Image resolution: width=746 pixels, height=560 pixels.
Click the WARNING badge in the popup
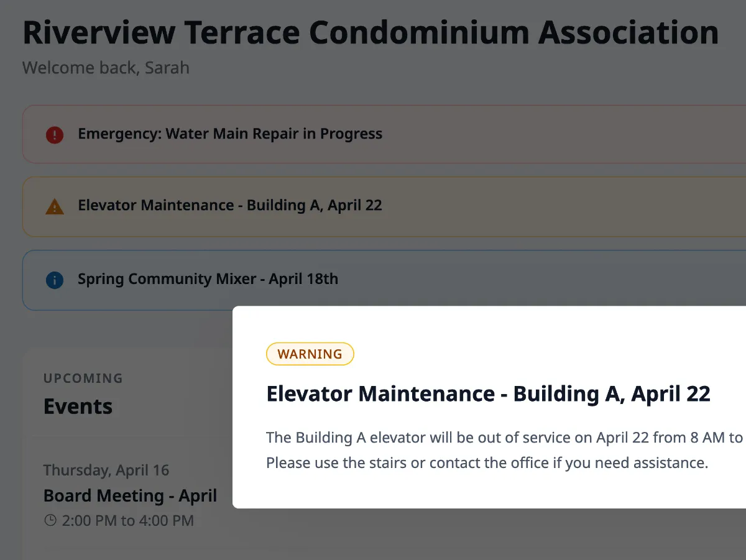click(310, 354)
